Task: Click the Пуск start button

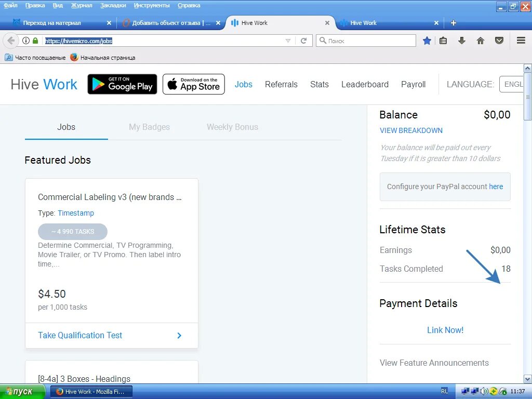Action: [x=22, y=392]
